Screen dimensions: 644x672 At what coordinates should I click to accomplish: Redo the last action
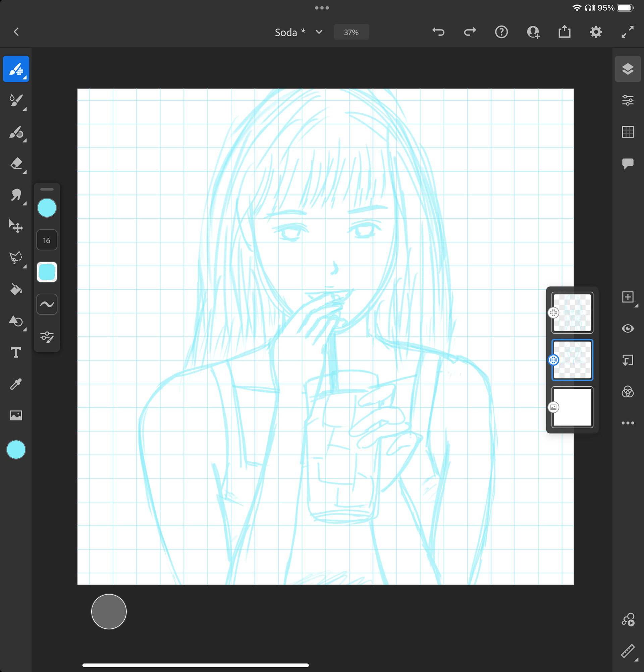click(470, 32)
